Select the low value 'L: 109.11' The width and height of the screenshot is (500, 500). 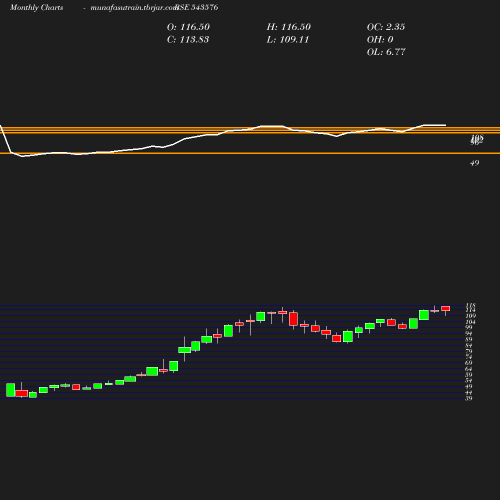pos(288,40)
